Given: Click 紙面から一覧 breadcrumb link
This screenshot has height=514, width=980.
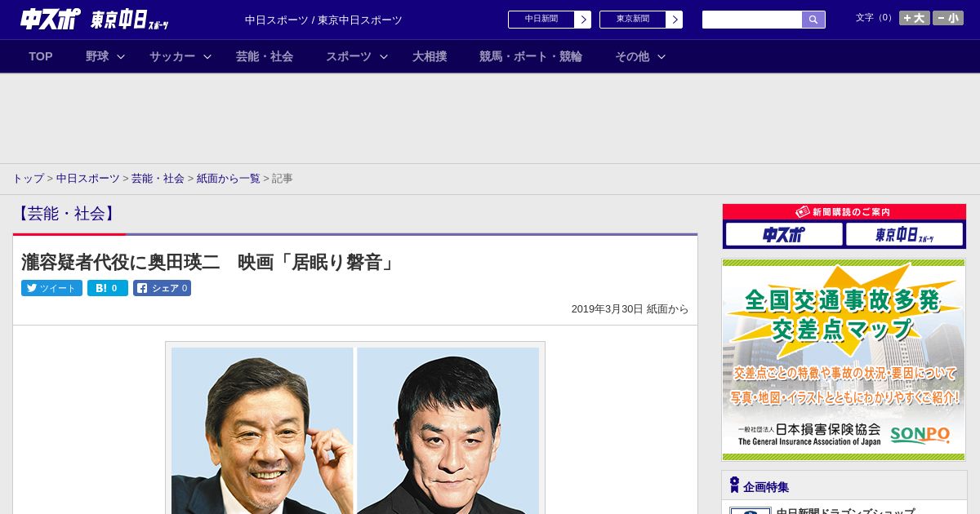Looking at the screenshot, I should [x=228, y=178].
